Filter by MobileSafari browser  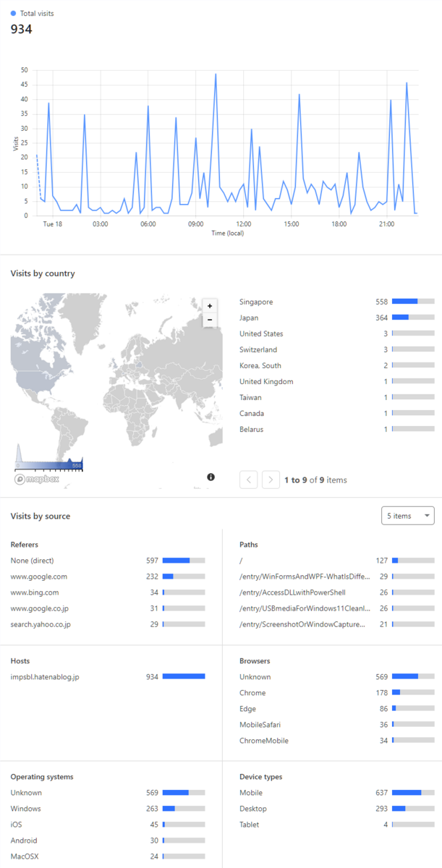(337, 725)
